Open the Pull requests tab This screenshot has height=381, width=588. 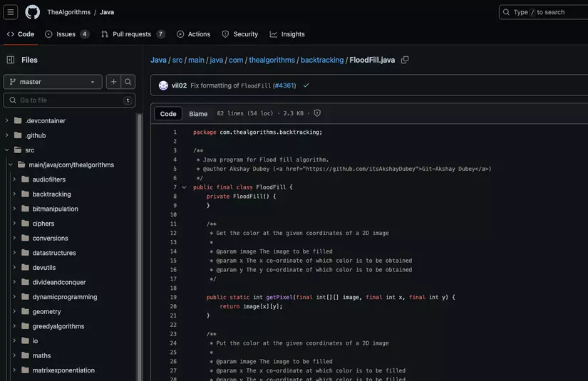[133, 34]
